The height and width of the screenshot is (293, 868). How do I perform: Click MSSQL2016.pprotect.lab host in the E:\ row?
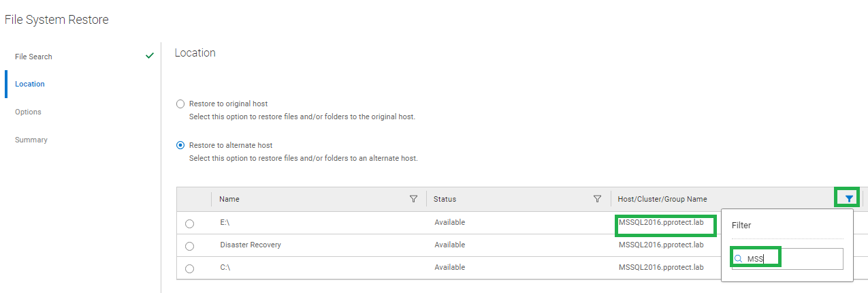coord(661,223)
